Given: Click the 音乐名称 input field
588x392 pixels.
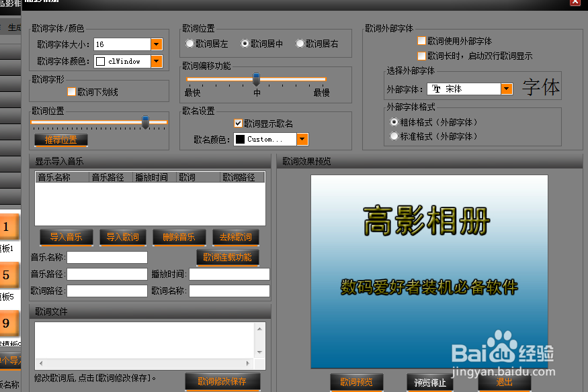Looking at the screenshot, I should (108, 258).
